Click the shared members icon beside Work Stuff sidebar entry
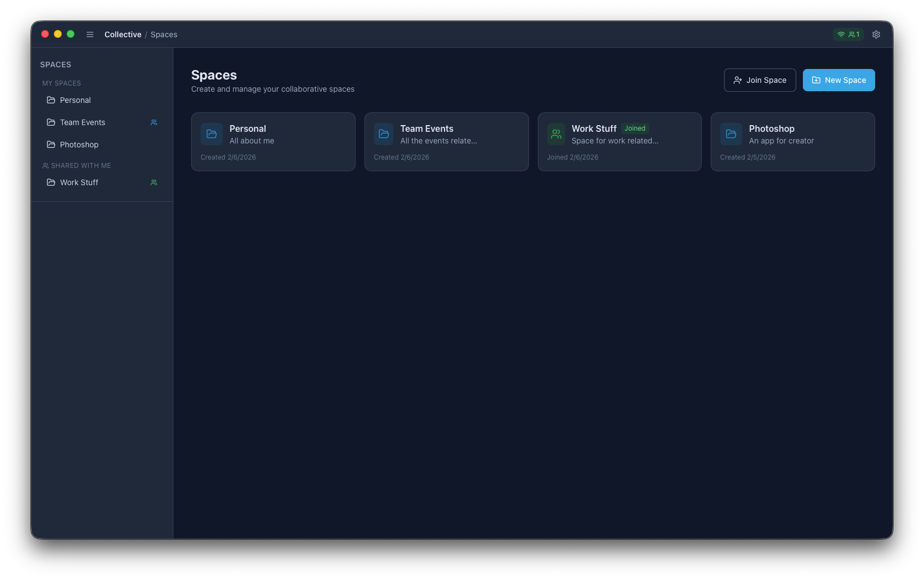The width and height of the screenshot is (924, 580). (x=153, y=182)
